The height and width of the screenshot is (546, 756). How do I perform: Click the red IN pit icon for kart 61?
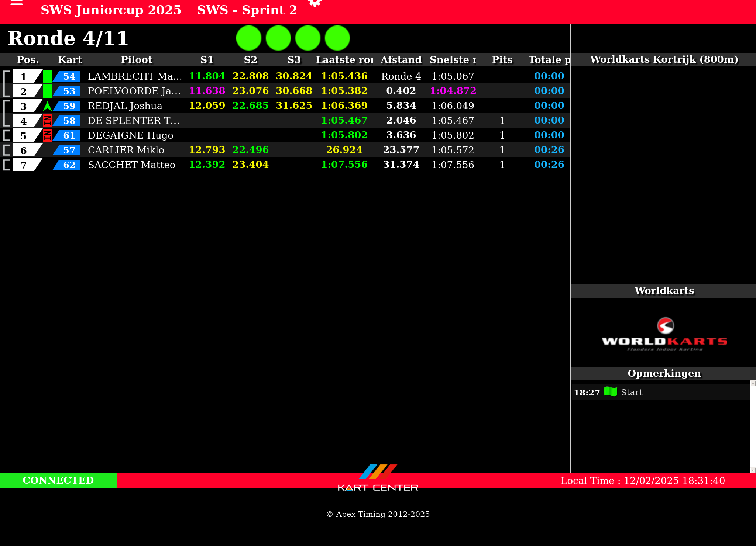[x=47, y=135]
